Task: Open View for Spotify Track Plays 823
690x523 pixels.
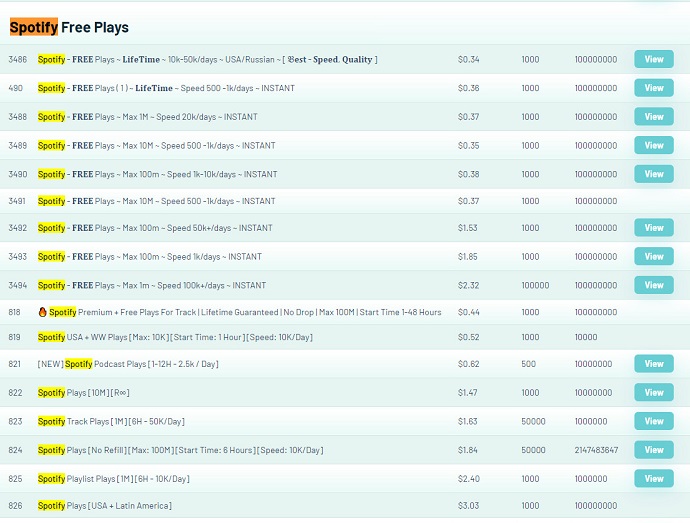Action: (653, 421)
